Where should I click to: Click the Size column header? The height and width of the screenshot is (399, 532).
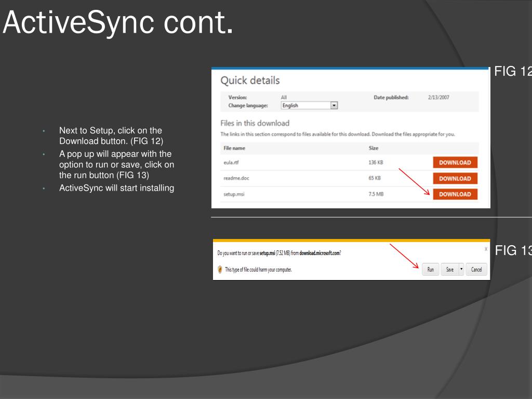(x=373, y=148)
